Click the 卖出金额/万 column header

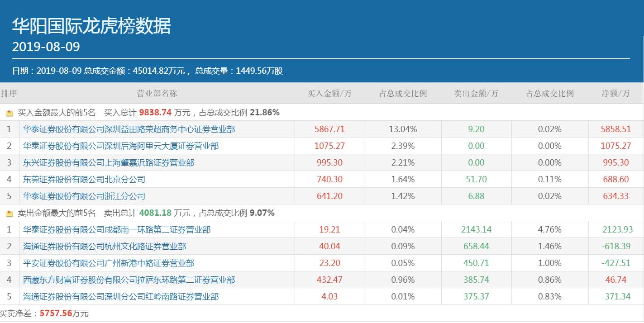tap(476, 94)
